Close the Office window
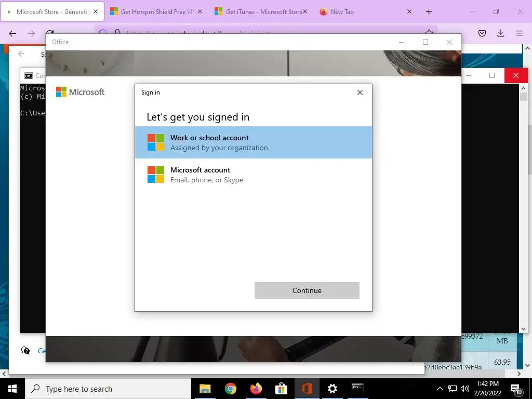Screen dimensions: 532x399 tap(449, 42)
